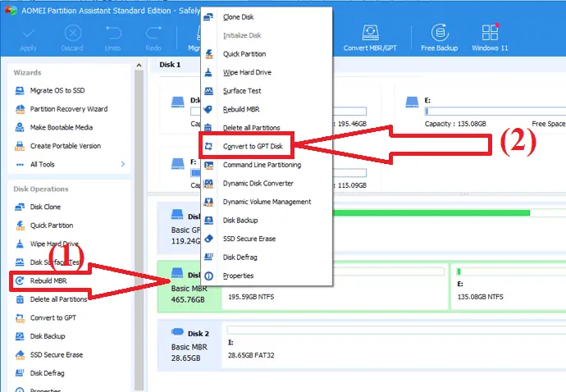Click the sidebar vertical scrollbar track

tap(139, 231)
